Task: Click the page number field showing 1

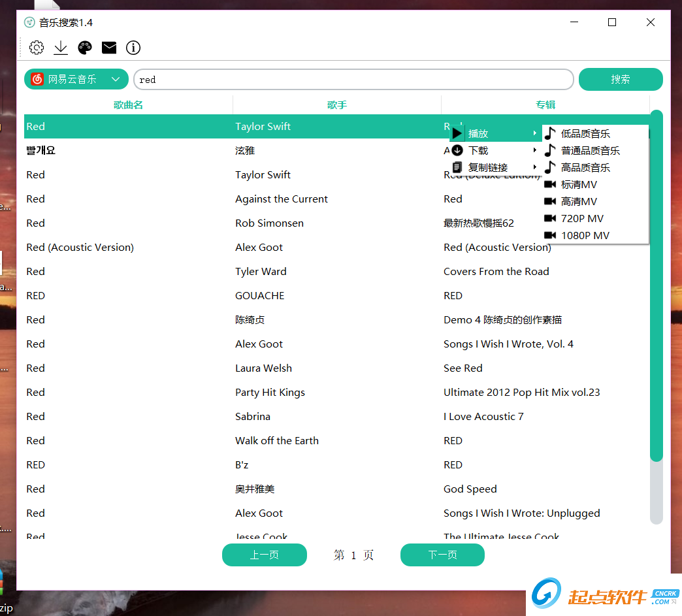Action: 353,555
